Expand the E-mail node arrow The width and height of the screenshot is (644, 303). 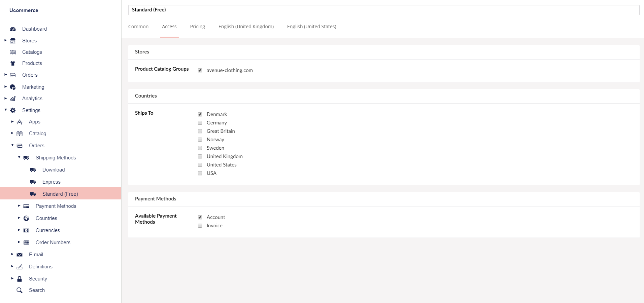point(12,254)
